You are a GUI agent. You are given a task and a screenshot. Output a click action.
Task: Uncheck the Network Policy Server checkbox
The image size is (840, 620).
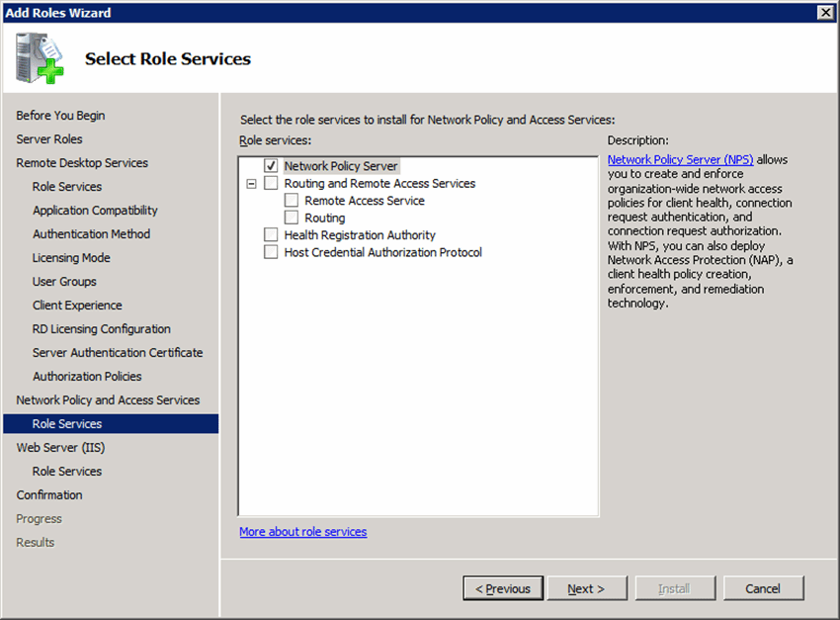click(271, 166)
